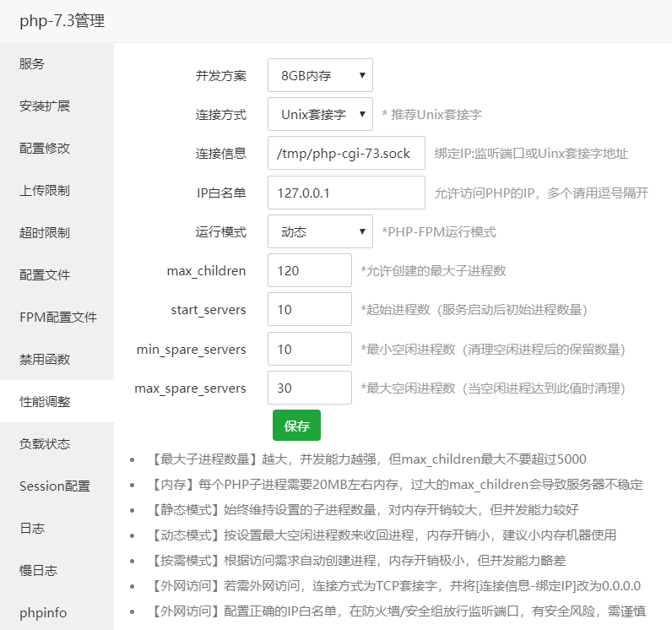672x630 pixels.
Task: Click the green 保存 button
Action: coord(296,426)
